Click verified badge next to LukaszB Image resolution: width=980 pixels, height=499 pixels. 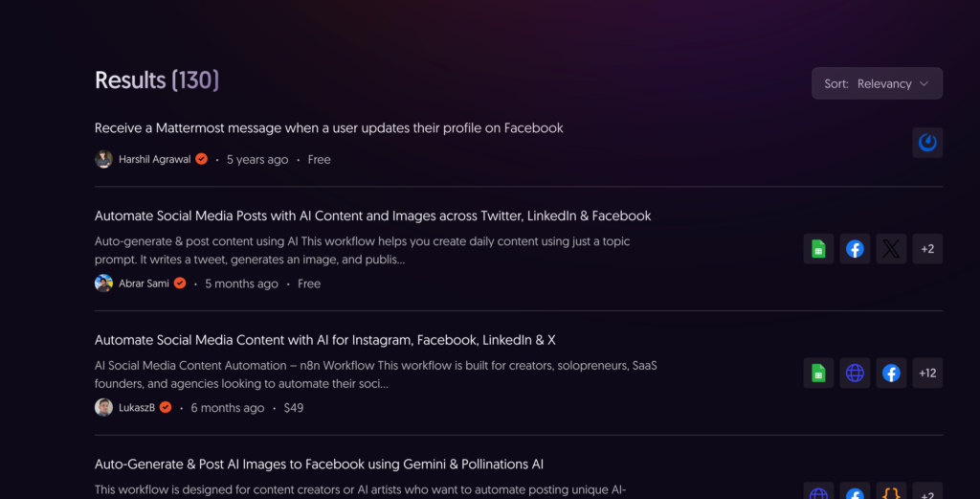pos(166,408)
